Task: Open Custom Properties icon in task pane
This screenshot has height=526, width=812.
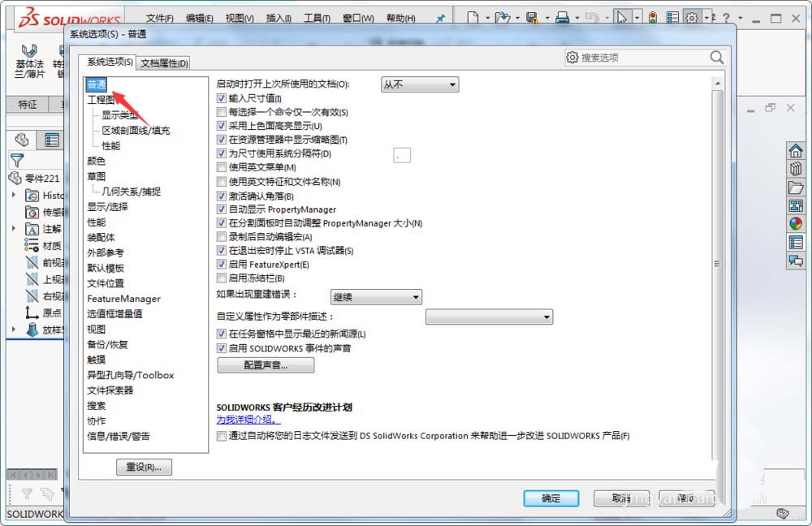Action: click(796, 242)
